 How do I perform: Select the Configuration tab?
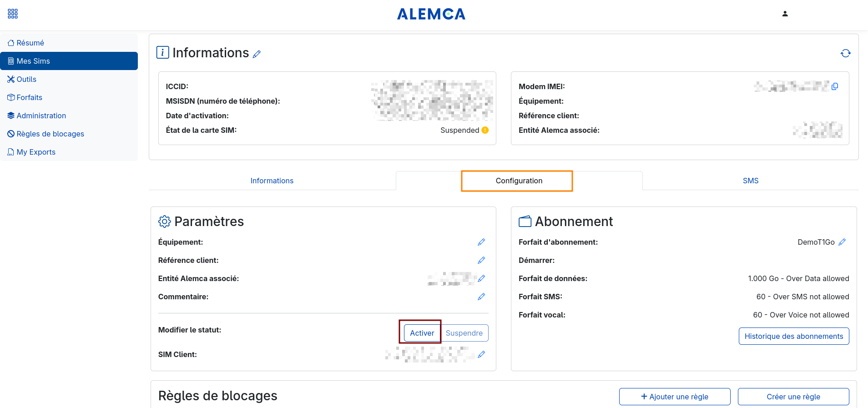pos(519,181)
